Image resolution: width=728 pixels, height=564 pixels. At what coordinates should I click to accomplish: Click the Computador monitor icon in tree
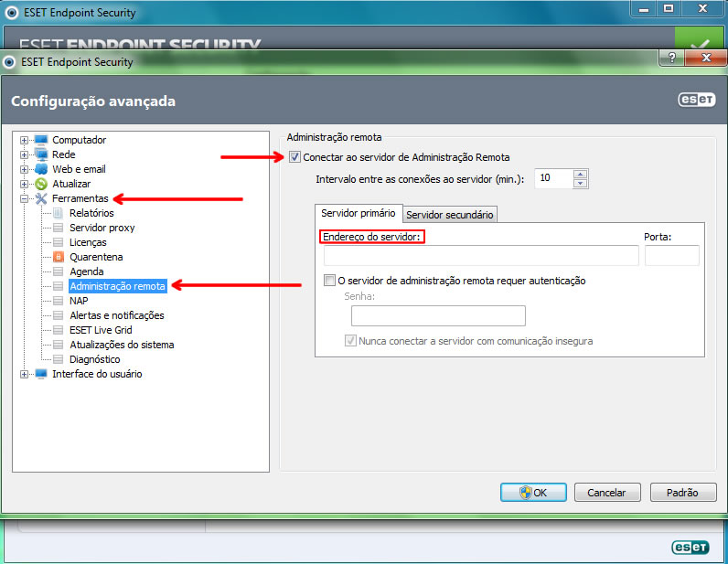pyautogui.click(x=40, y=140)
